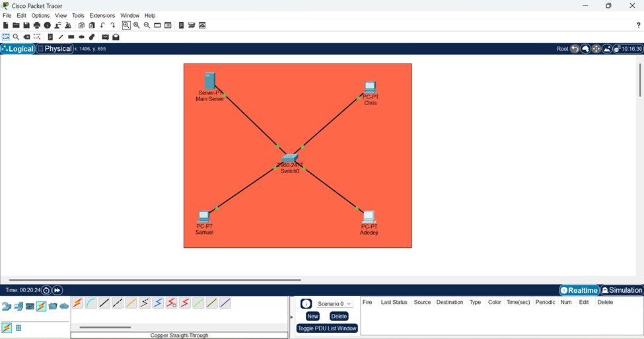Screen dimensions: 644x339
Task: Add a Simple PDU with closed envelope
Action: [106, 37]
